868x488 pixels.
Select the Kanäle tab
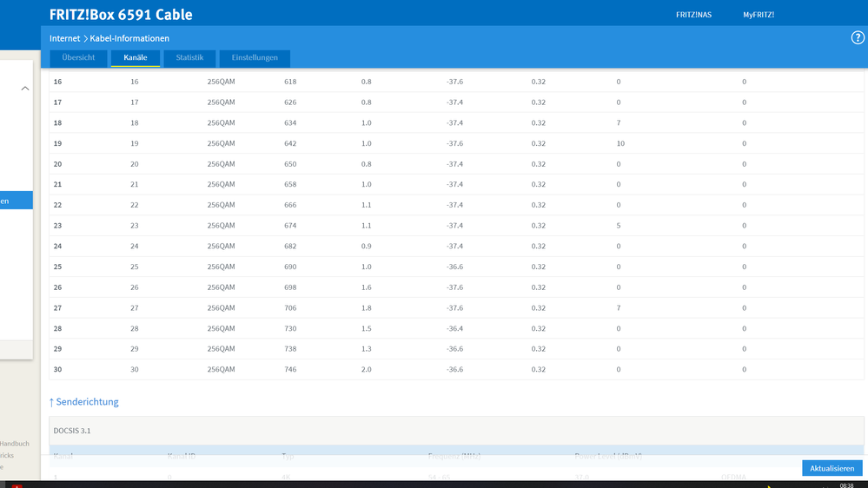[135, 57]
